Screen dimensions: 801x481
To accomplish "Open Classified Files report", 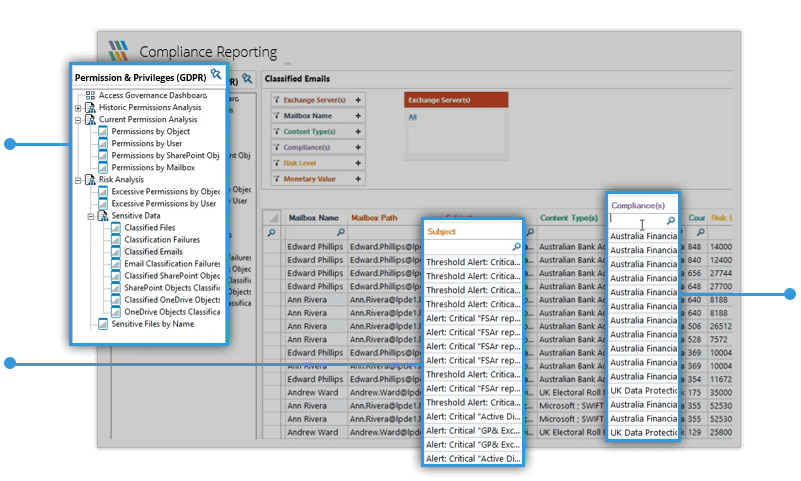I will point(150,228).
